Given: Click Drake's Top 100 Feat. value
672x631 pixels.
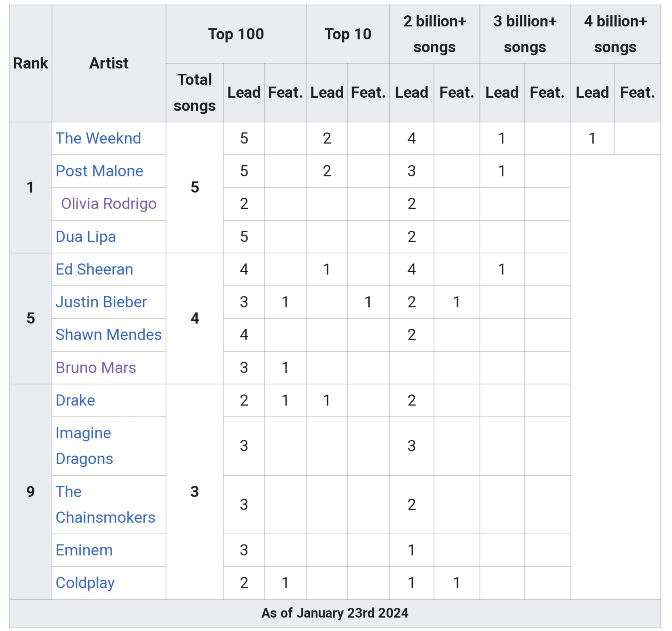Looking at the screenshot, I should (285, 400).
